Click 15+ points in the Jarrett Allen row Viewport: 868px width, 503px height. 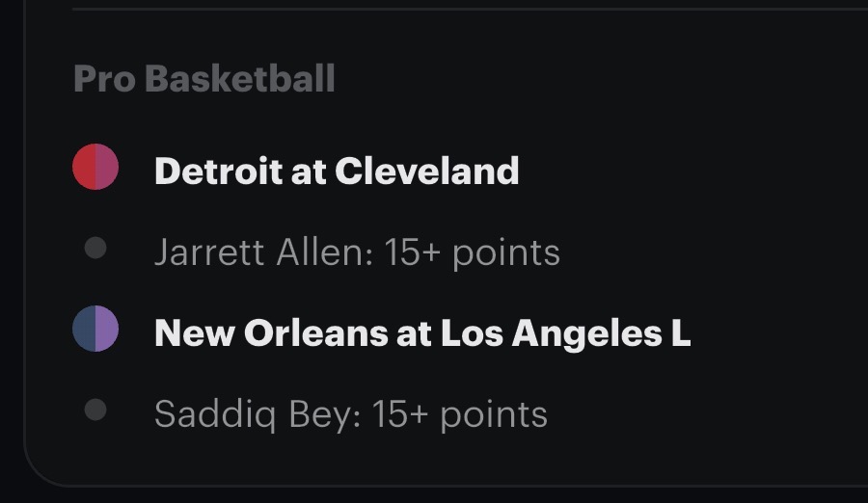point(472,252)
